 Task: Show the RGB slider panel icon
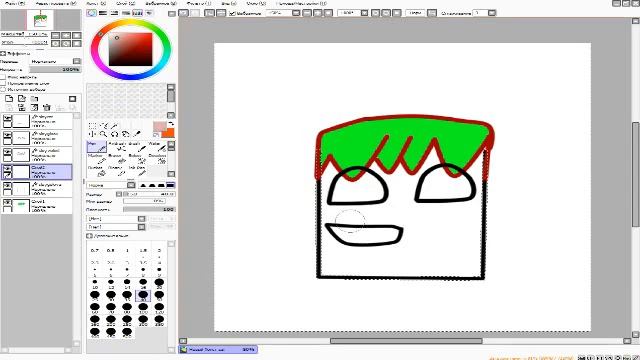click(103, 13)
